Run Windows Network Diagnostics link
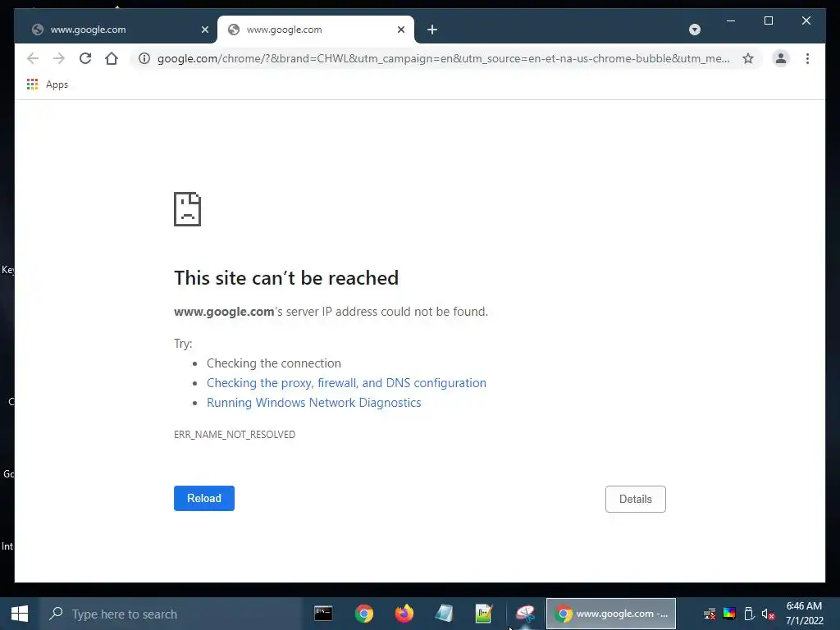This screenshot has width=840, height=630. (314, 403)
